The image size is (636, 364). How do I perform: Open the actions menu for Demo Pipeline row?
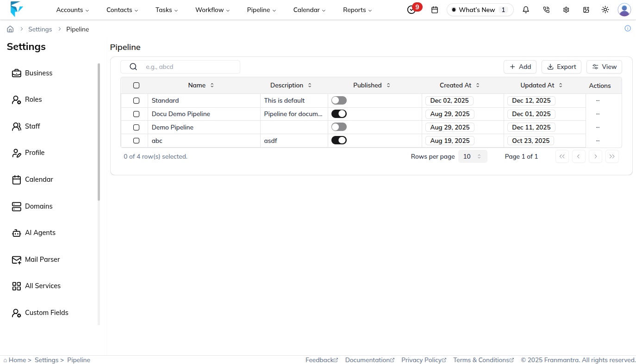click(598, 127)
